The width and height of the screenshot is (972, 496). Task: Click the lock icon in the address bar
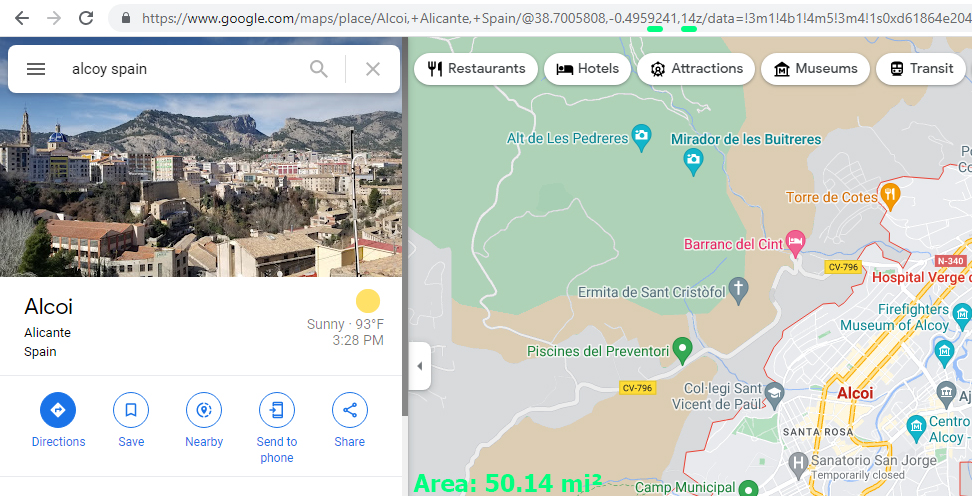pos(126,18)
